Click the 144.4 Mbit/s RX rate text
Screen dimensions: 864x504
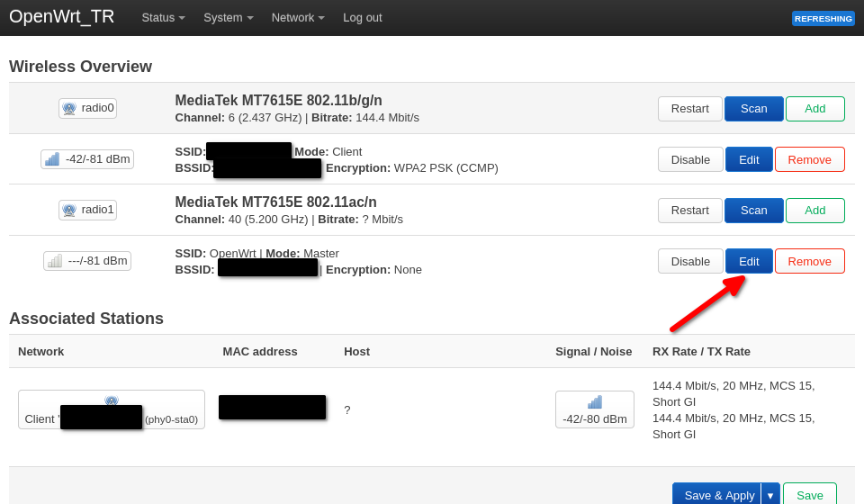pos(733,393)
